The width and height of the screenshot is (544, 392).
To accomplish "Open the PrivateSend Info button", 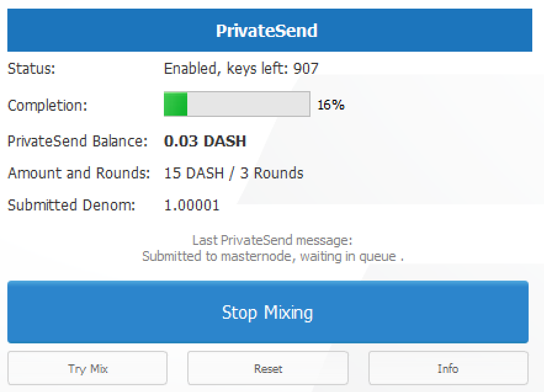I will (x=448, y=369).
